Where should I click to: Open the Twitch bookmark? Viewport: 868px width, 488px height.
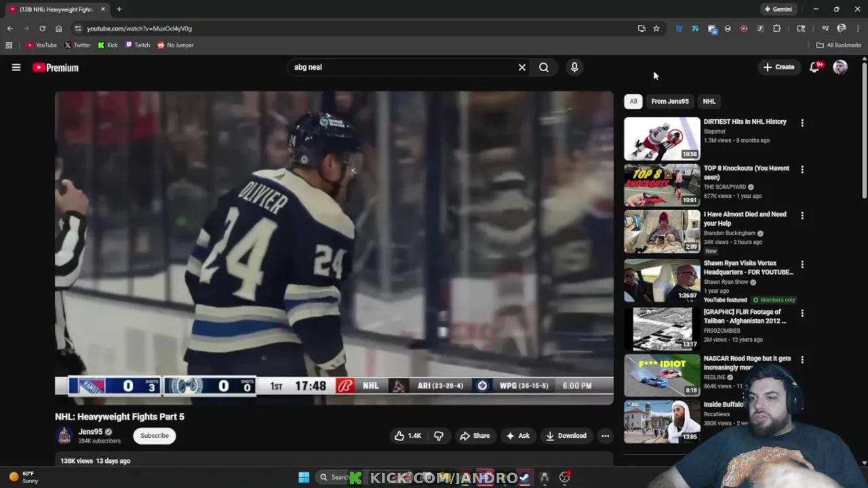click(x=138, y=45)
